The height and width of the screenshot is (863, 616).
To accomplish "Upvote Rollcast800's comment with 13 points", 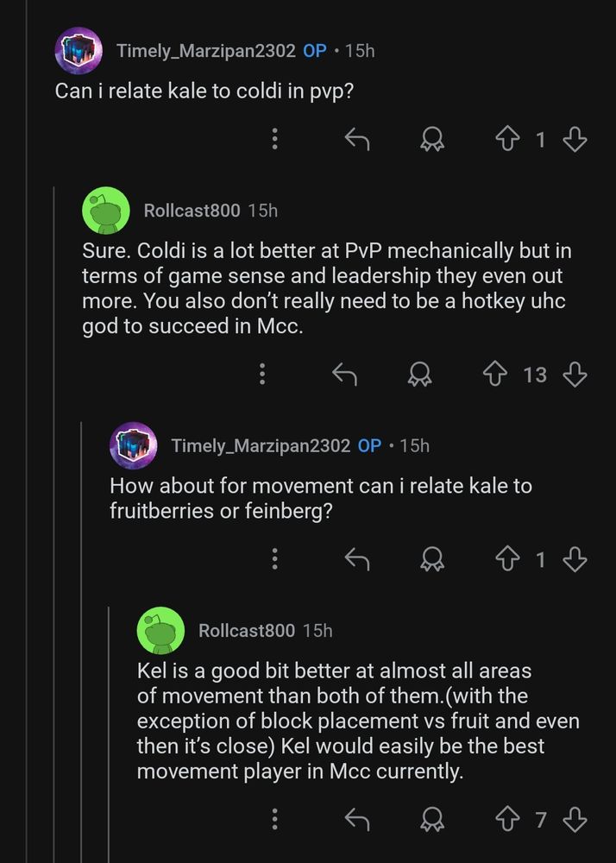I will pos(495,374).
